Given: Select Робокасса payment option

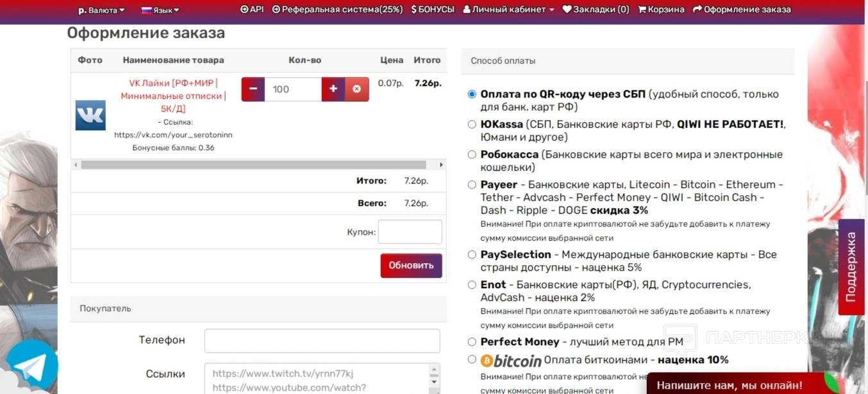Looking at the screenshot, I should pyautogui.click(x=472, y=155).
